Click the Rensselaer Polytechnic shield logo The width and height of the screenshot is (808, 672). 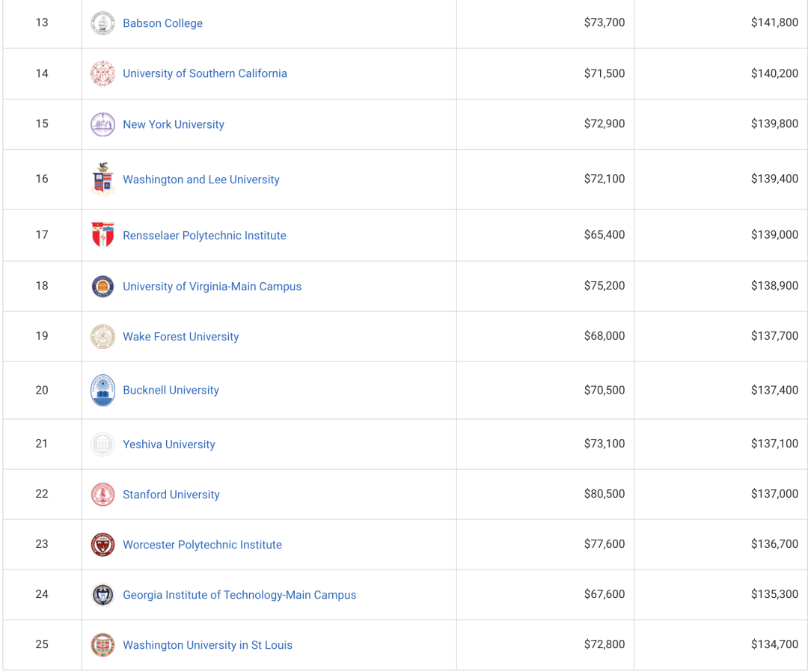point(102,235)
